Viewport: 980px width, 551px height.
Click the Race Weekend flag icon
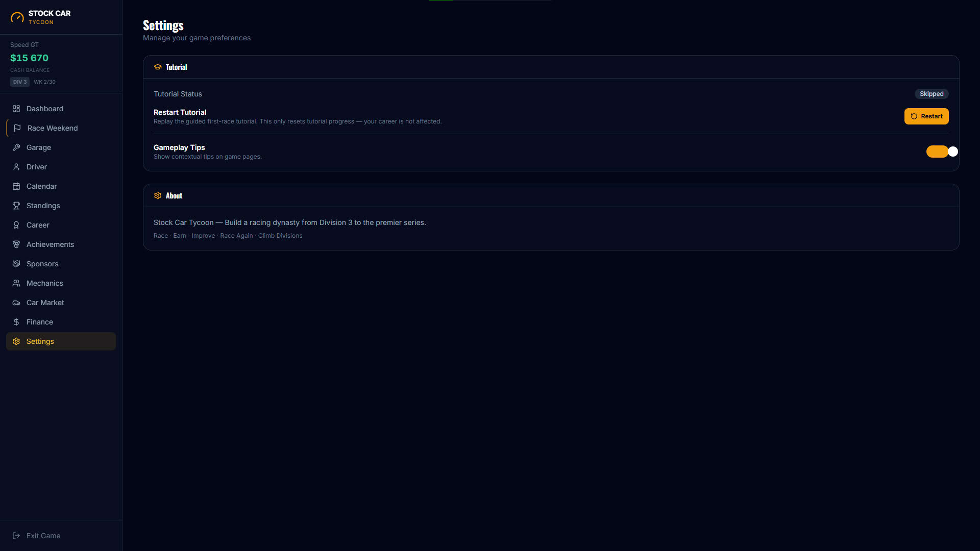point(17,128)
